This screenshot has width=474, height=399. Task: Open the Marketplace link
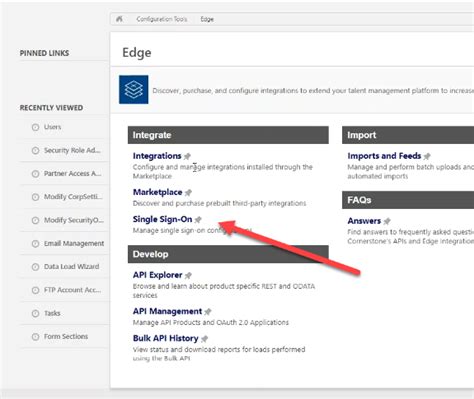click(157, 192)
